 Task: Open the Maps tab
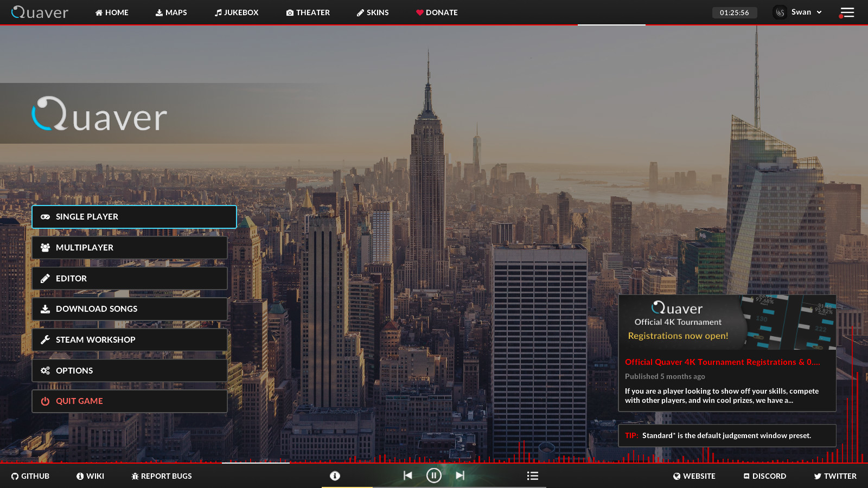coord(171,12)
